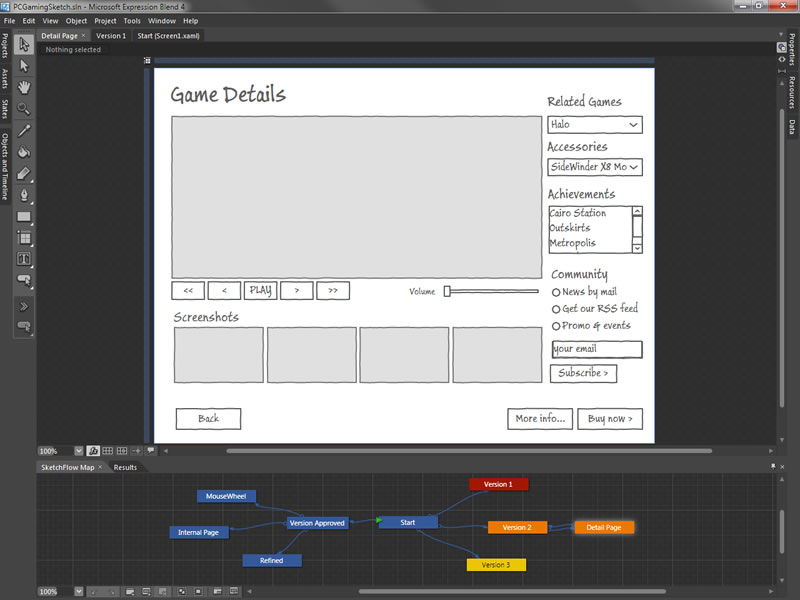Click the >> fast-forward button
The image size is (800, 600).
pyautogui.click(x=333, y=290)
